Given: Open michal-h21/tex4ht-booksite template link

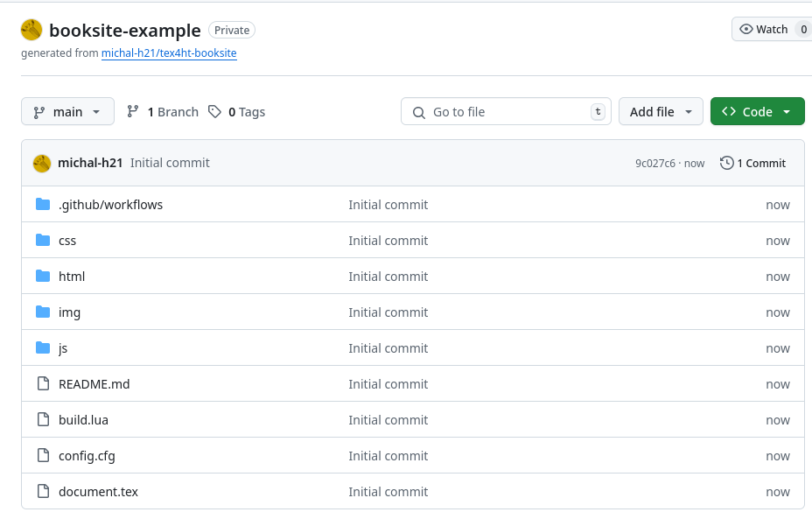Looking at the screenshot, I should 169,53.
